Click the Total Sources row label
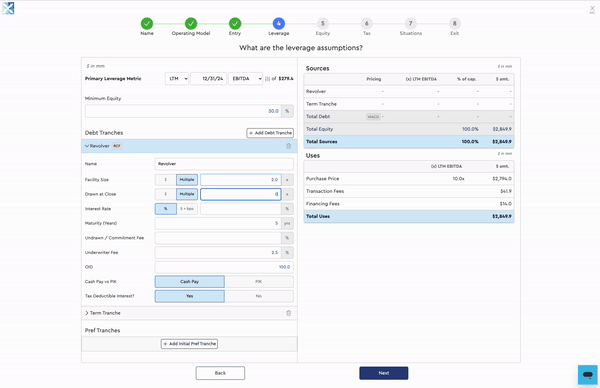The height and width of the screenshot is (388, 600). pos(321,142)
